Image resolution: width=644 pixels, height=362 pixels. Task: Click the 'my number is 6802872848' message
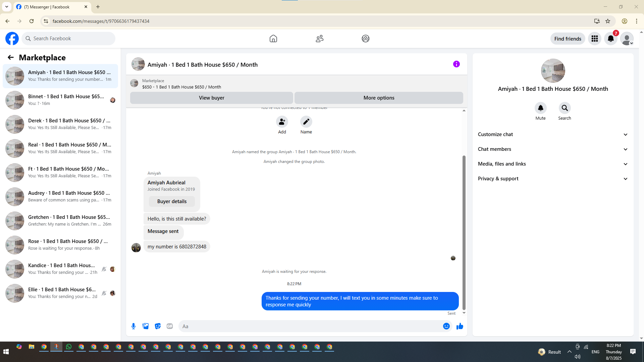tap(177, 247)
